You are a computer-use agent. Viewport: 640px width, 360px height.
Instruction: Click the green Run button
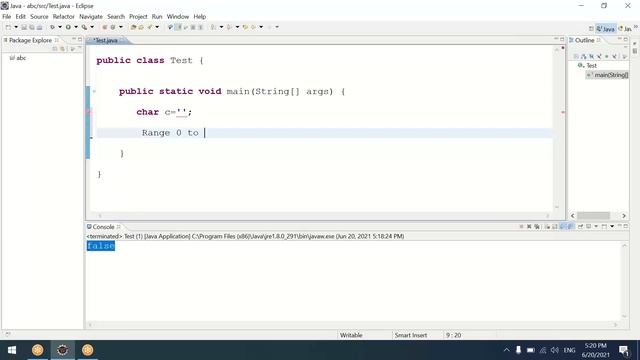[68, 27]
